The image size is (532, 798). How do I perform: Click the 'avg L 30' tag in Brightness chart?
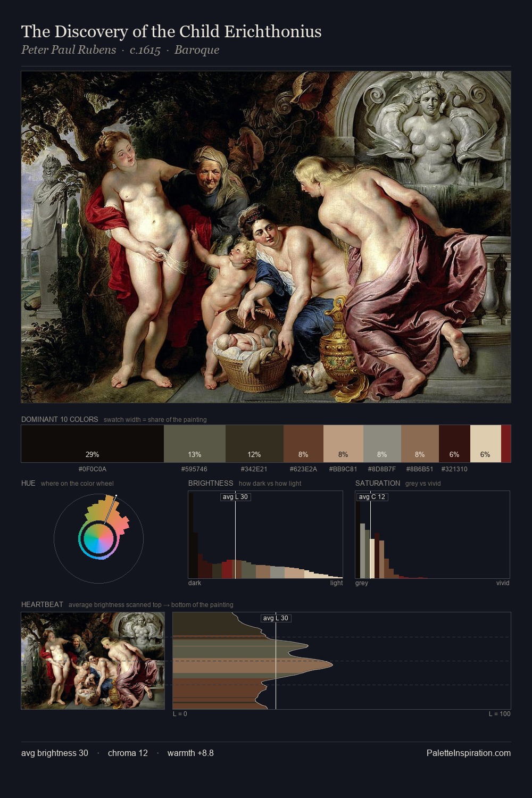pyautogui.click(x=235, y=497)
